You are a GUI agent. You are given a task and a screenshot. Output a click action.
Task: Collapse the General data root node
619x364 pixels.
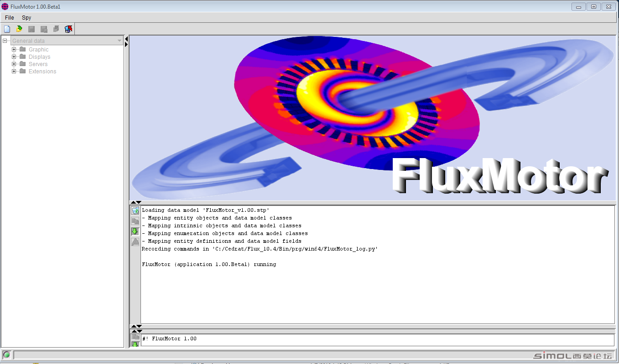(x=5, y=41)
